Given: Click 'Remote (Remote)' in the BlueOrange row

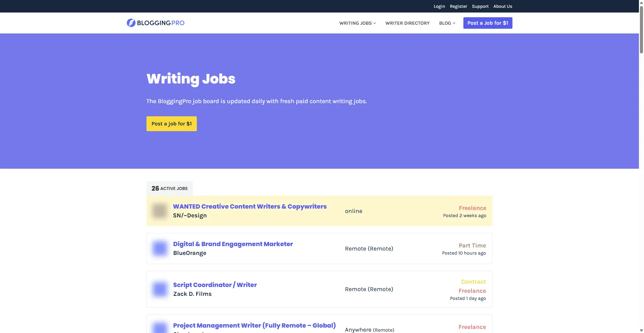Looking at the screenshot, I should pos(369,248).
